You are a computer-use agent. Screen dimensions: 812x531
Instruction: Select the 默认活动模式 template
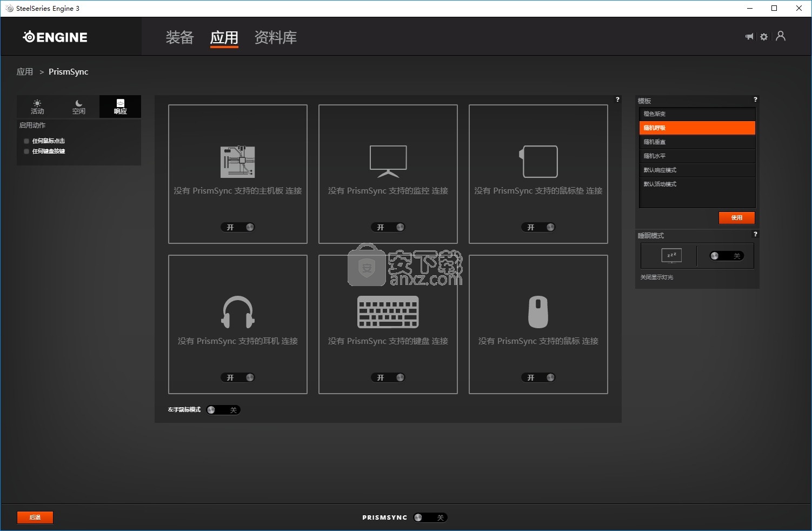click(697, 184)
